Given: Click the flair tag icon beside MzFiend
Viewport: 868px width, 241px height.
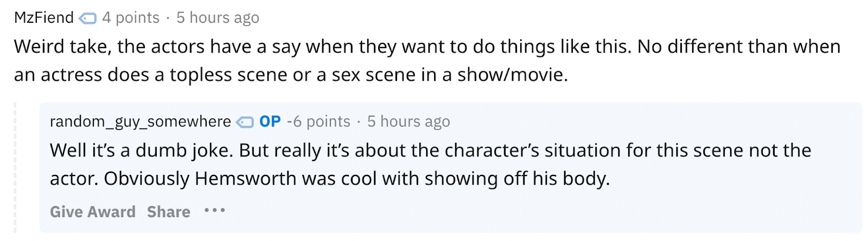Looking at the screenshot, I should pos(87,18).
